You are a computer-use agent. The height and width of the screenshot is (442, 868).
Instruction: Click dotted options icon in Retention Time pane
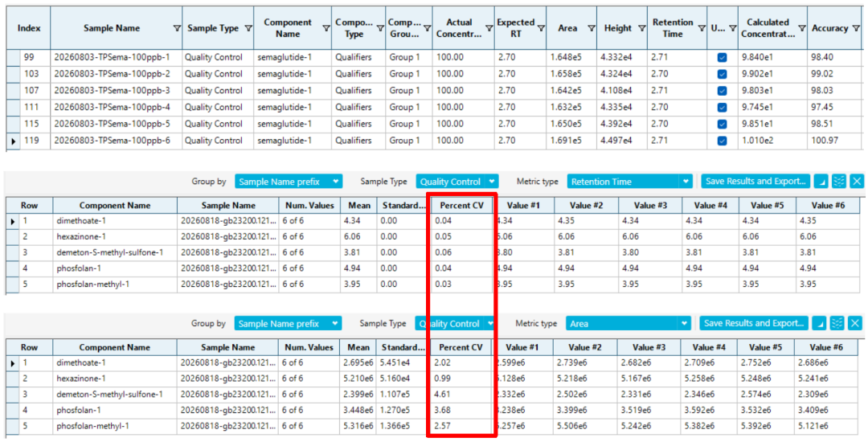click(x=838, y=181)
